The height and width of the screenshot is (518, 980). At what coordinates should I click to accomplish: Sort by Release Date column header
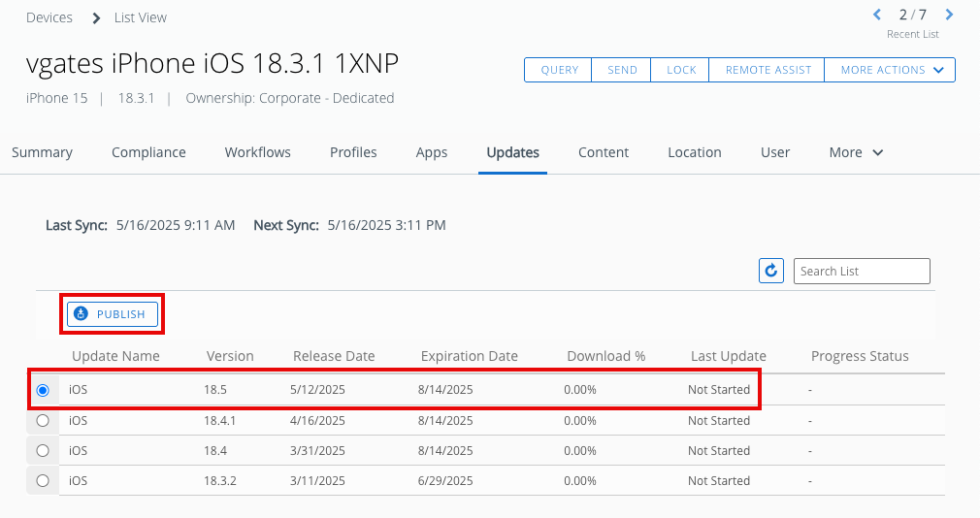[334, 356]
